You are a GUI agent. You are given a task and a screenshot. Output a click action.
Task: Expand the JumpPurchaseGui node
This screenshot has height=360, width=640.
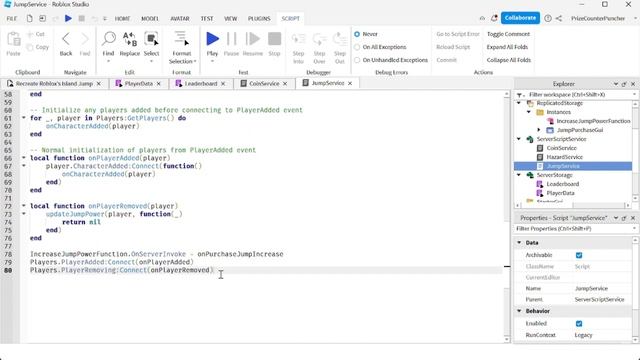click(x=539, y=130)
